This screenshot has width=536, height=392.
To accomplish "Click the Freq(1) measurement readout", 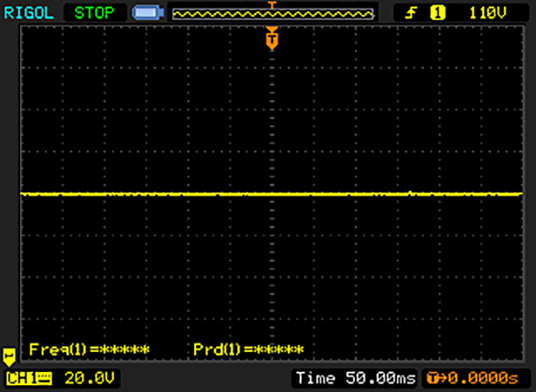I will (x=90, y=349).
